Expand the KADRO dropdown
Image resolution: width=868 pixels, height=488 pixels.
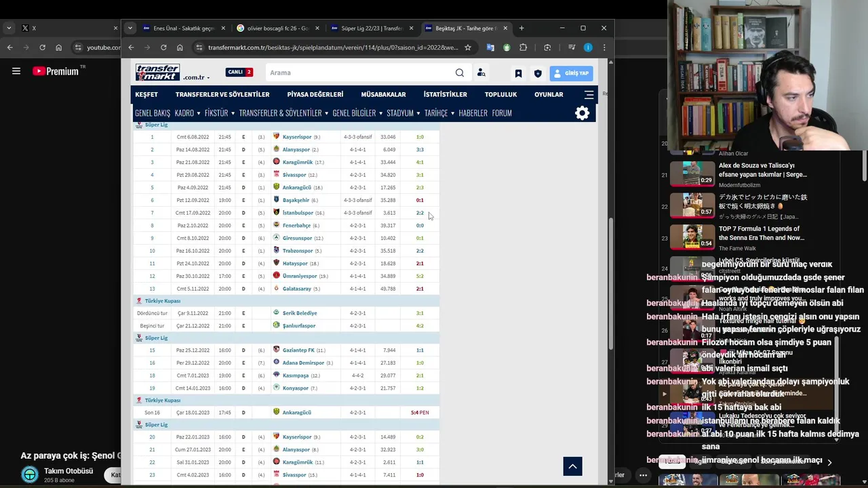tap(187, 113)
